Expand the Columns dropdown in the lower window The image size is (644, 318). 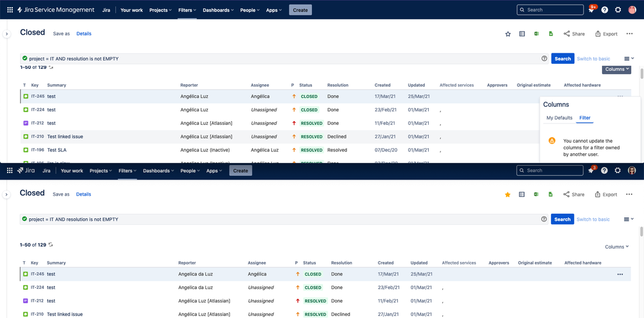coord(616,247)
